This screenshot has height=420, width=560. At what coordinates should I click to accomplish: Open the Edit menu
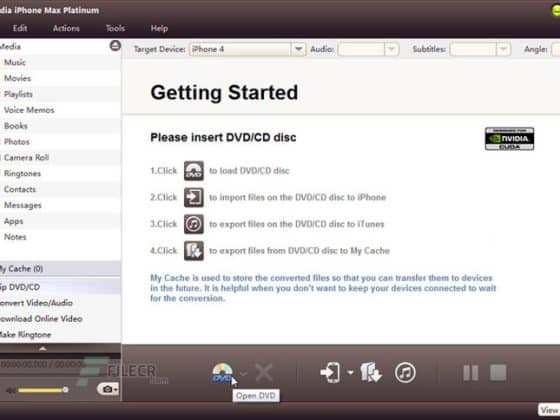click(20, 28)
